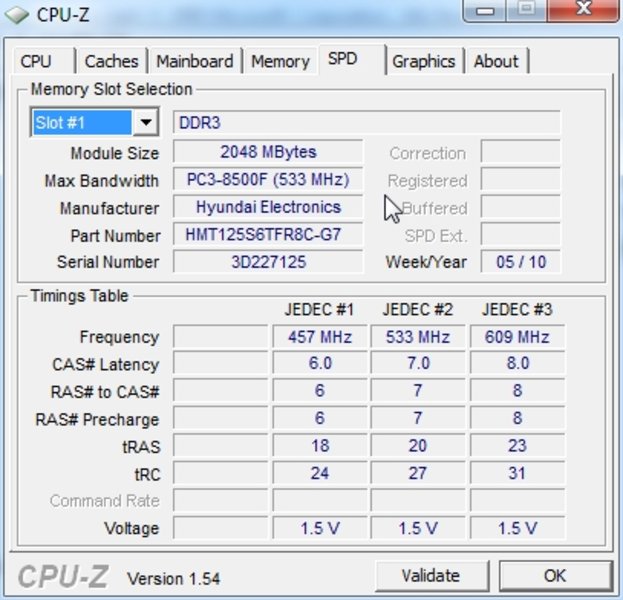
Task: Click the Hyundai Electronics manufacturer value
Action: tap(268, 207)
